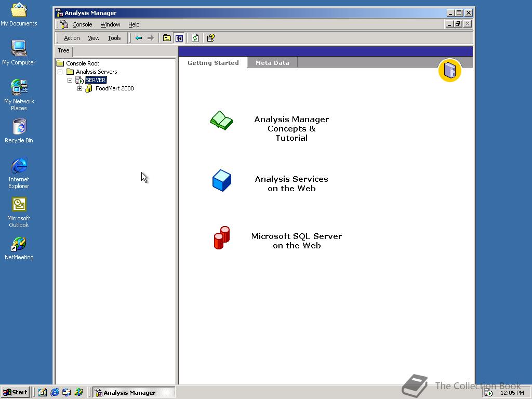
Task: Select FoodMart 2000 label in tree
Action: tap(115, 88)
